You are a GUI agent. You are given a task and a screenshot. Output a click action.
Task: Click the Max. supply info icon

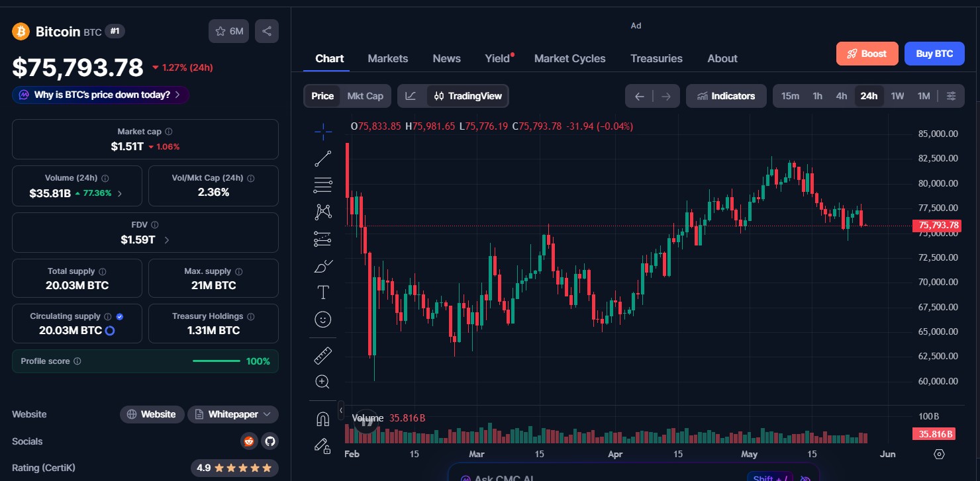239,271
